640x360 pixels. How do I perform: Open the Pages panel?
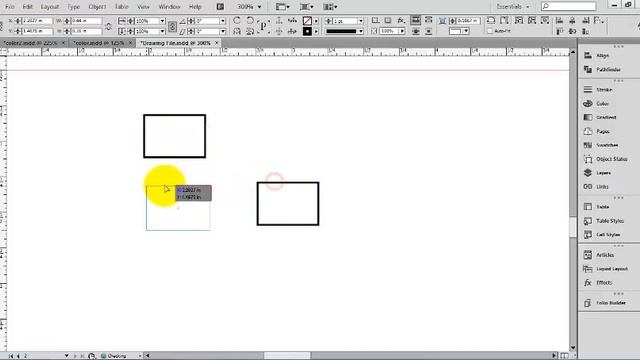[597, 131]
